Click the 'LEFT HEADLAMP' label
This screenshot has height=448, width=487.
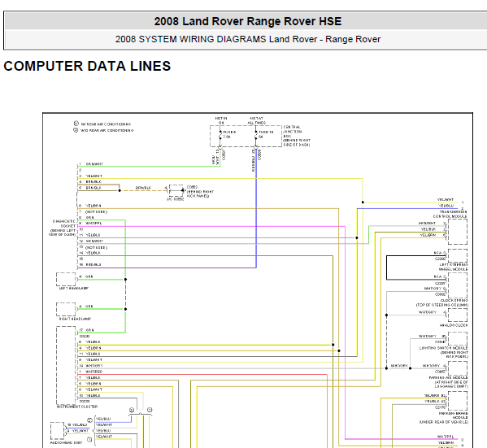tap(74, 289)
